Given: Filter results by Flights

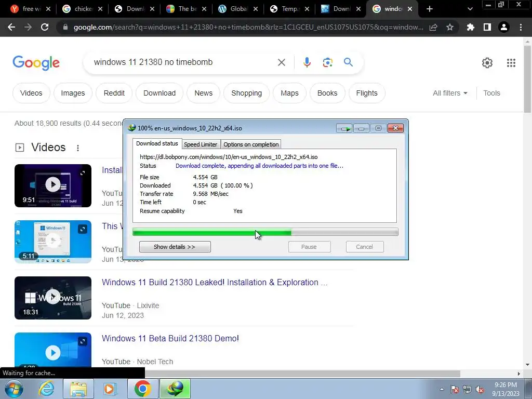Looking at the screenshot, I should point(367,93).
